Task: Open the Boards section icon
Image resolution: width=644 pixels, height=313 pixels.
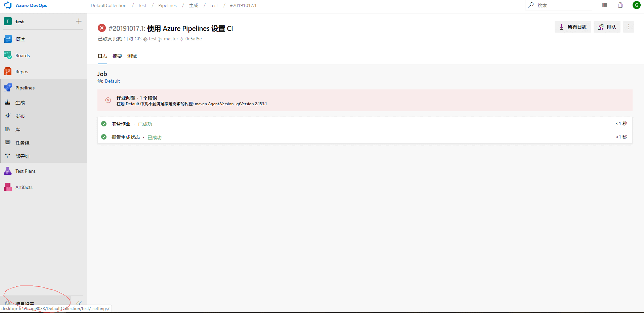Action: point(8,55)
